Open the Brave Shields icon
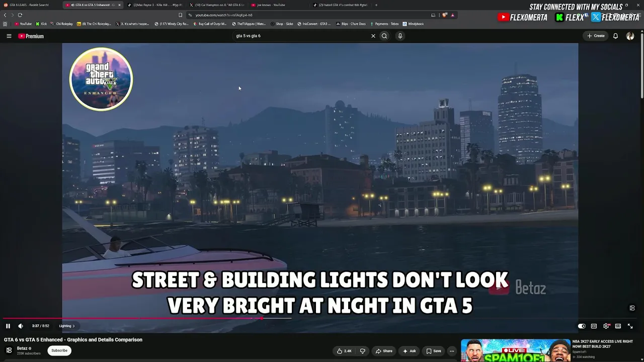The width and height of the screenshot is (644, 362). point(445,15)
